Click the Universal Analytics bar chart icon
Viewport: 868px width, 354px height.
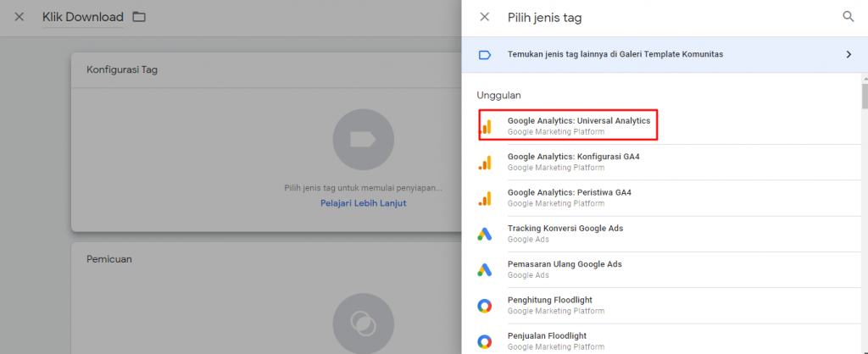pos(485,127)
